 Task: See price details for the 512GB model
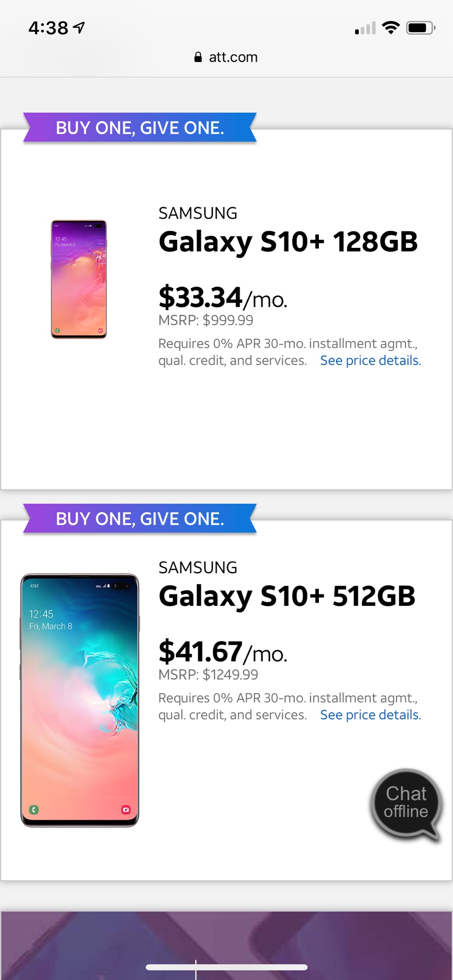(370, 714)
